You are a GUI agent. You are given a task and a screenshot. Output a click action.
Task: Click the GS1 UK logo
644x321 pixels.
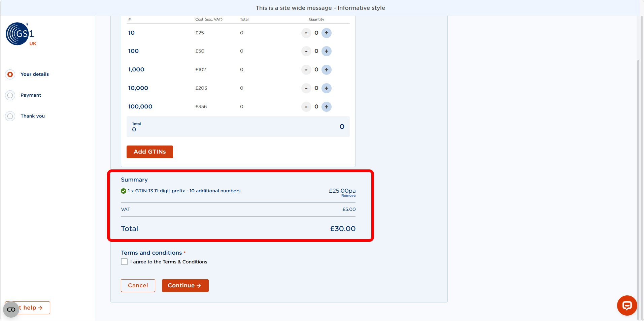[21, 34]
